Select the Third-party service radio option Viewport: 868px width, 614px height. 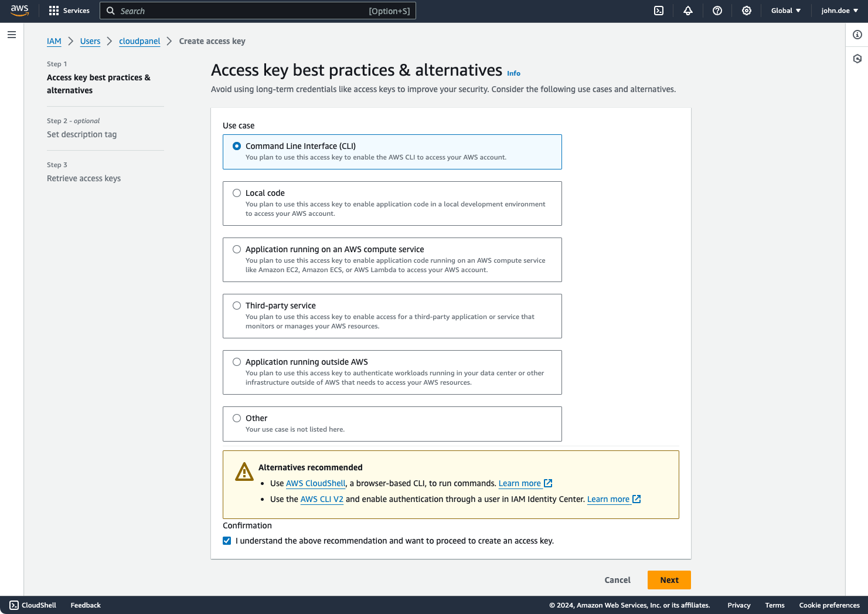[x=237, y=306]
